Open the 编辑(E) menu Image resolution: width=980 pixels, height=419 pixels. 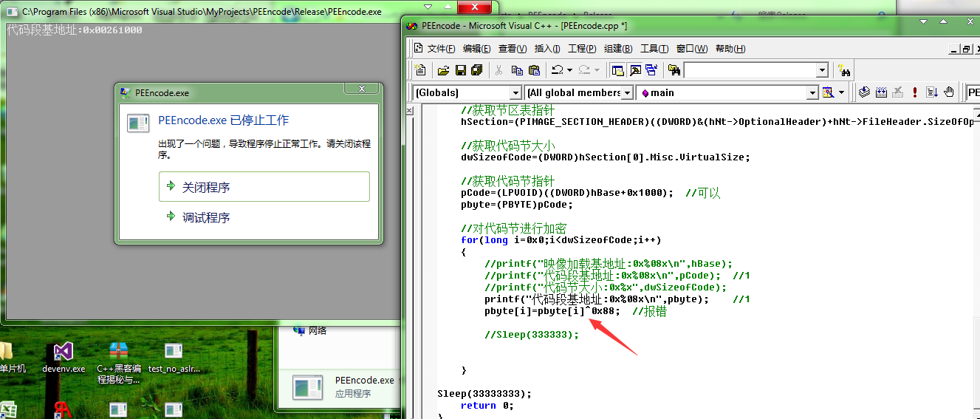[476, 49]
